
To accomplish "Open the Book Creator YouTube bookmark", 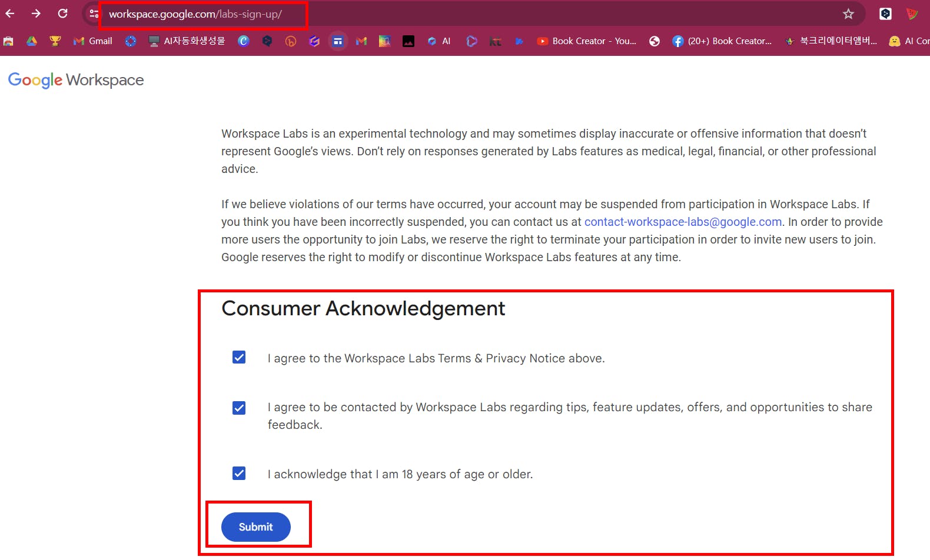I will pyautogui.click(x=587, y=41).
